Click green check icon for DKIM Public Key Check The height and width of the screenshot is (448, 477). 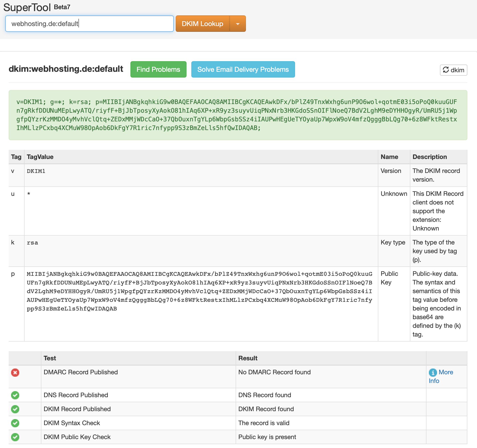pyautogui.click(x=15, y=437)
